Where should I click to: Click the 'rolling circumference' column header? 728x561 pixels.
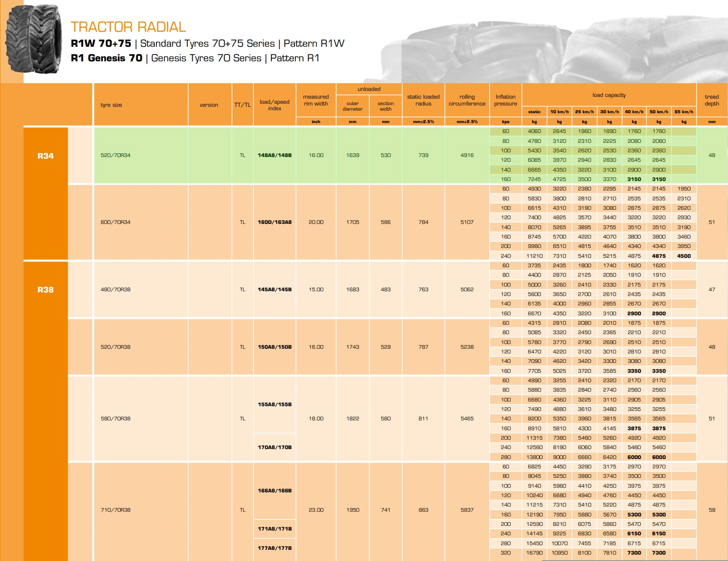point(467,100)
